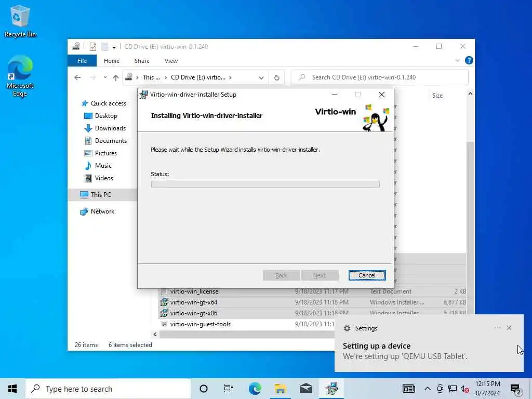Cancel the Virtio-win driver installation
This screenshot has height=399, width=532.
pyautogui.click(x=367, y=275)
